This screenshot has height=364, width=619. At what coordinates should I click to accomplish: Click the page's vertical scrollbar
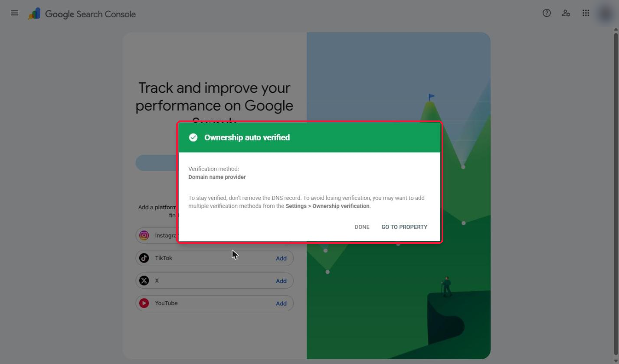(x=616, y=195)
